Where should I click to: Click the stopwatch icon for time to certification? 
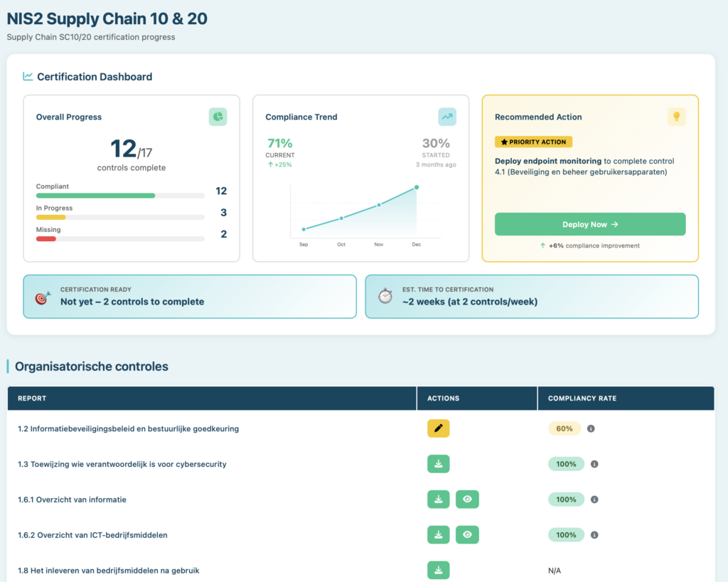[x=385, y=297]
